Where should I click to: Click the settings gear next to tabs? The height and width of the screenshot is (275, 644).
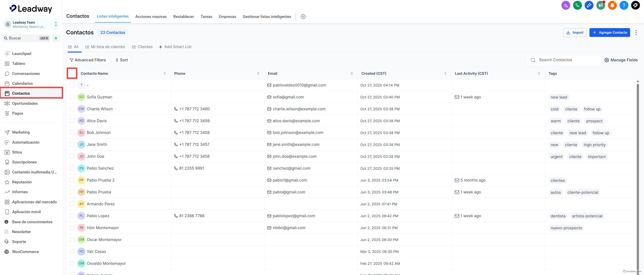(303, 16)
